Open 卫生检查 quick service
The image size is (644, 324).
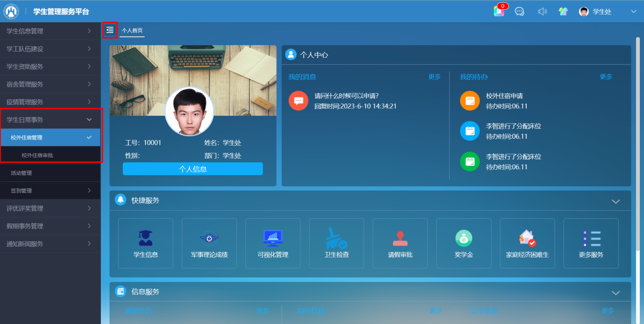336,243
